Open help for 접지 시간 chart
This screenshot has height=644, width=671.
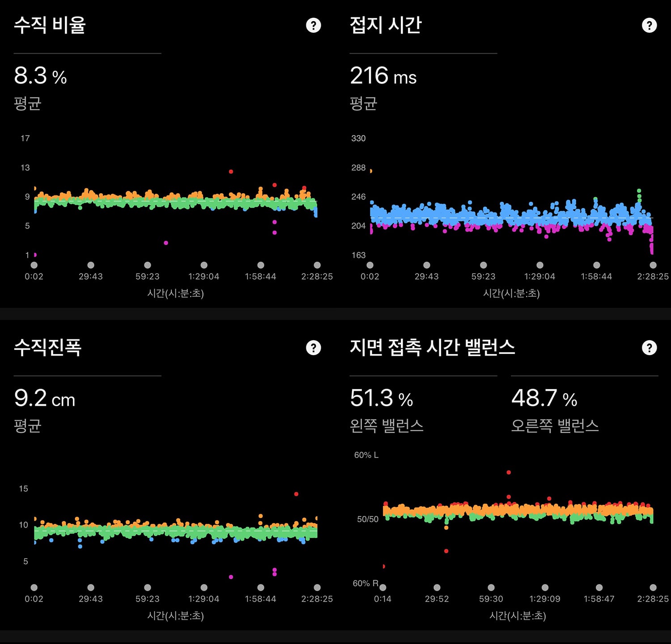pyautogui.click(x=649, y=25)
